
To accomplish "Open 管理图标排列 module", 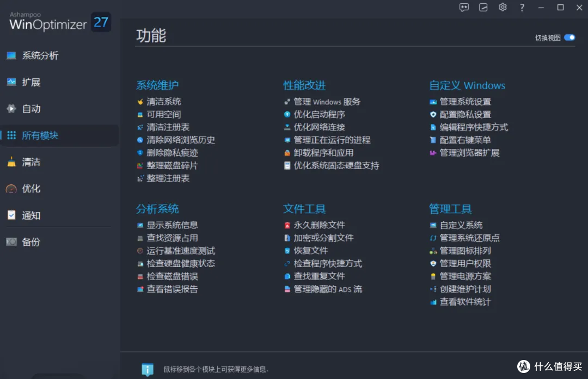I will [x=460, y=251].
